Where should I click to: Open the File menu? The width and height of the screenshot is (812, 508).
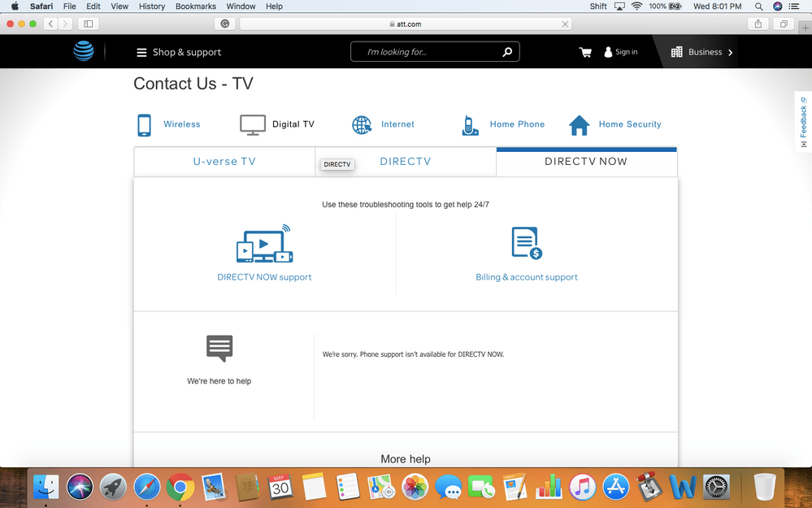(69, 7)
